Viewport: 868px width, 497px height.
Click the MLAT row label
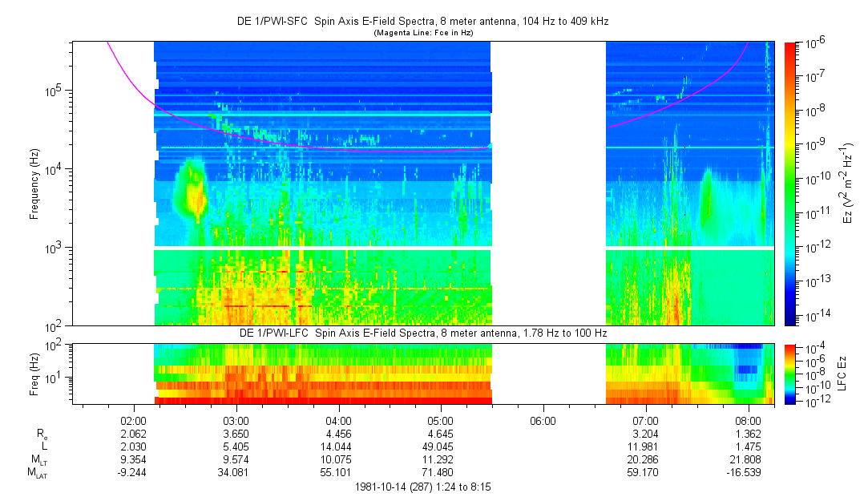37,474
